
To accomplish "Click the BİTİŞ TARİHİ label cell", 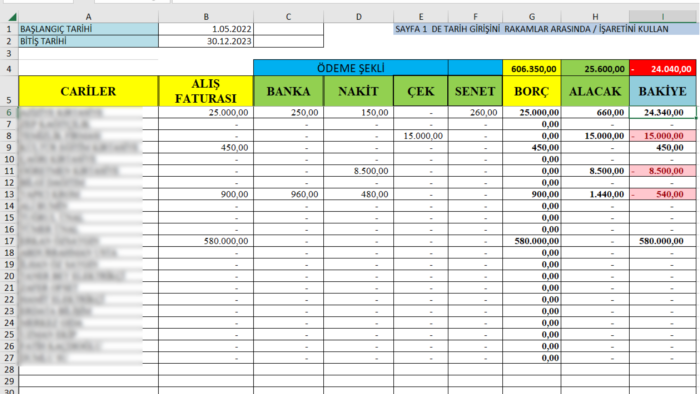I will 88,41.
